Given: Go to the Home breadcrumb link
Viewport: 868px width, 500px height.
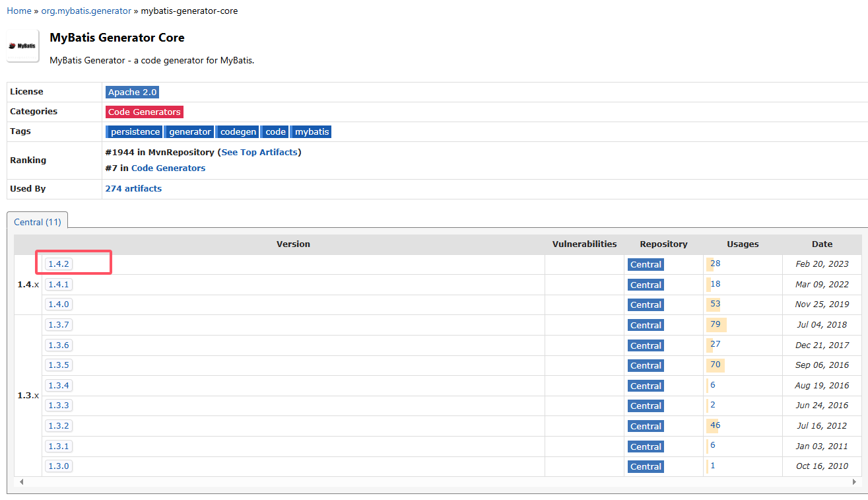Looking at the screenshot, I should click(x=18, y=11).
